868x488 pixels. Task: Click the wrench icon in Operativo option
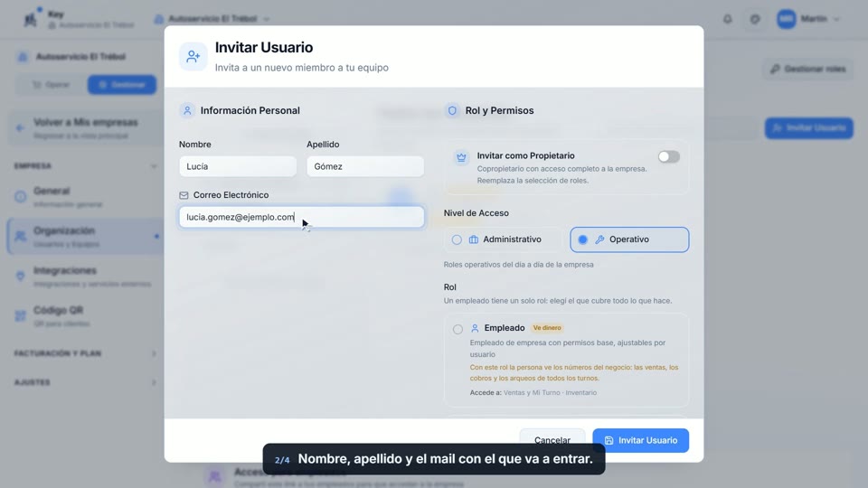(599, 239)
